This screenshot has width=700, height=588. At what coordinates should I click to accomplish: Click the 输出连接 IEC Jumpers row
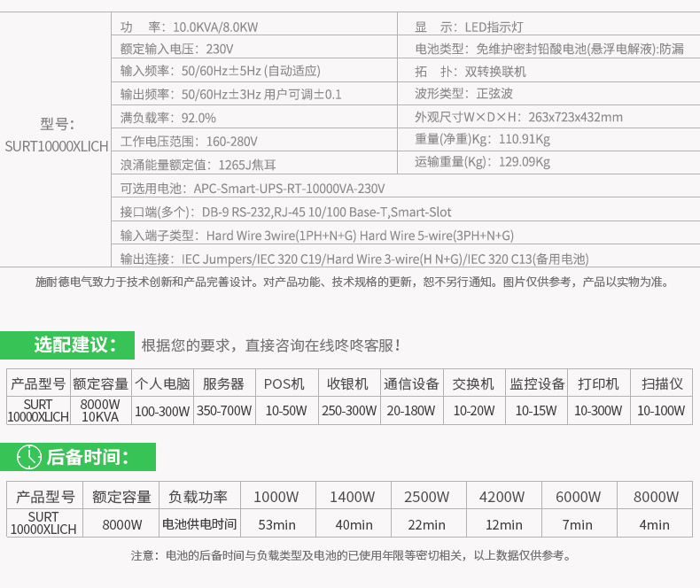click(x=354, y=259)
